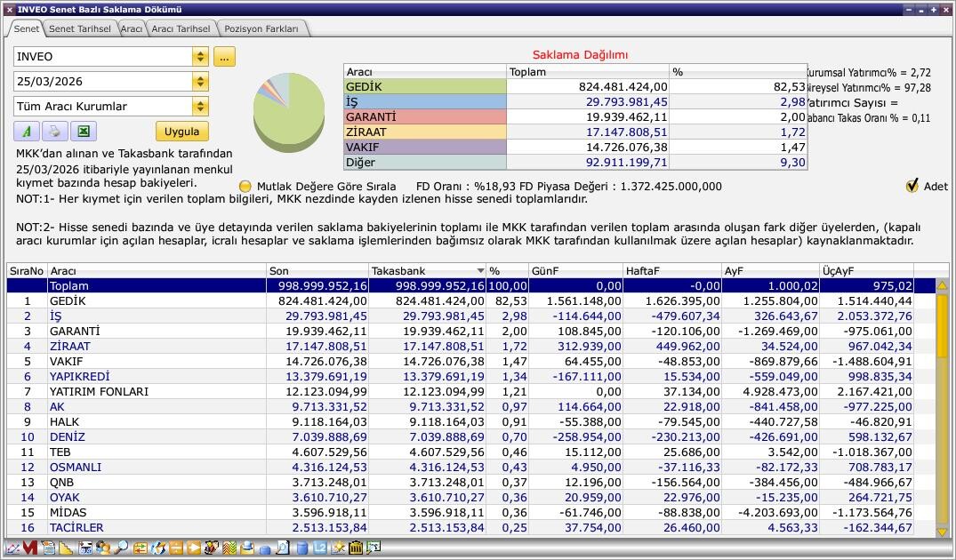Toggle the Adet checkbox
Image resolution: width=956 pixels, height=560 pixels.
(x=912, y=186)
